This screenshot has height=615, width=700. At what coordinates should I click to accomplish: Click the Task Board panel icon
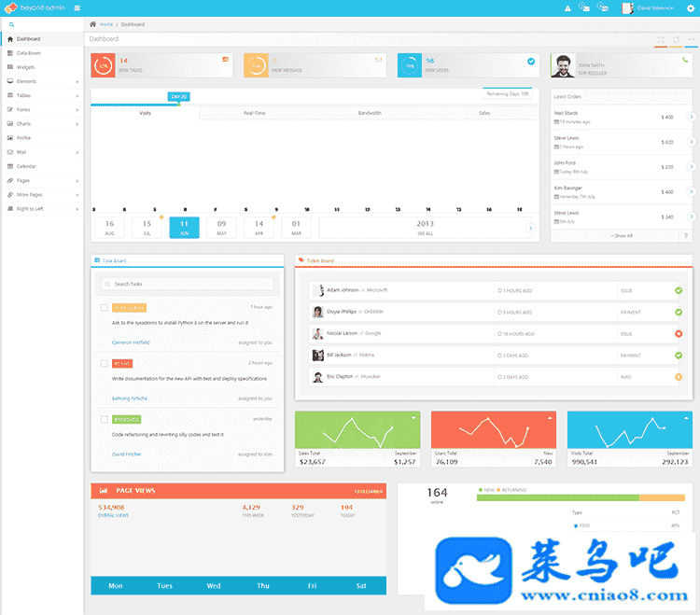tap(97, 260)
